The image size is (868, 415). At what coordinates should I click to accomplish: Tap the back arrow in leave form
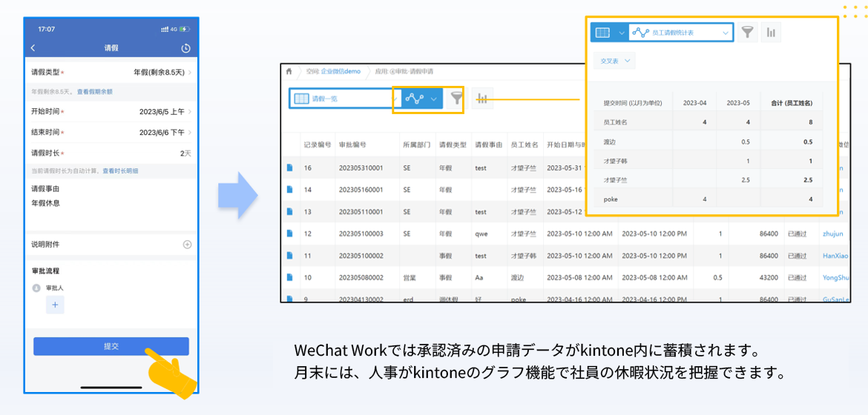pos(33,48)
